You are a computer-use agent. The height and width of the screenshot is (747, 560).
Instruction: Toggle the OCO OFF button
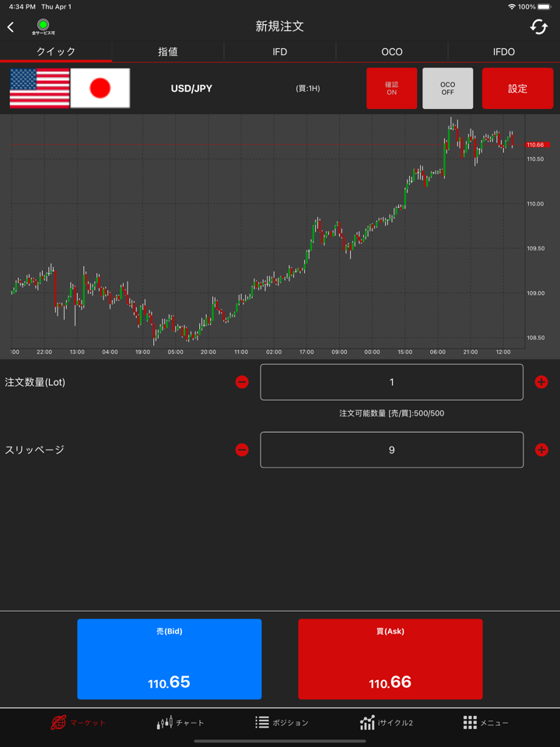[x=448, y=88]
